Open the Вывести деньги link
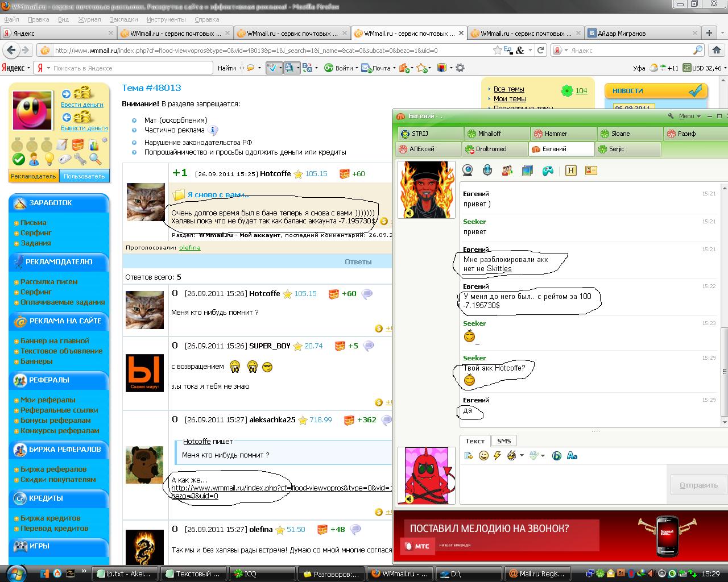 tap(84, 128)
